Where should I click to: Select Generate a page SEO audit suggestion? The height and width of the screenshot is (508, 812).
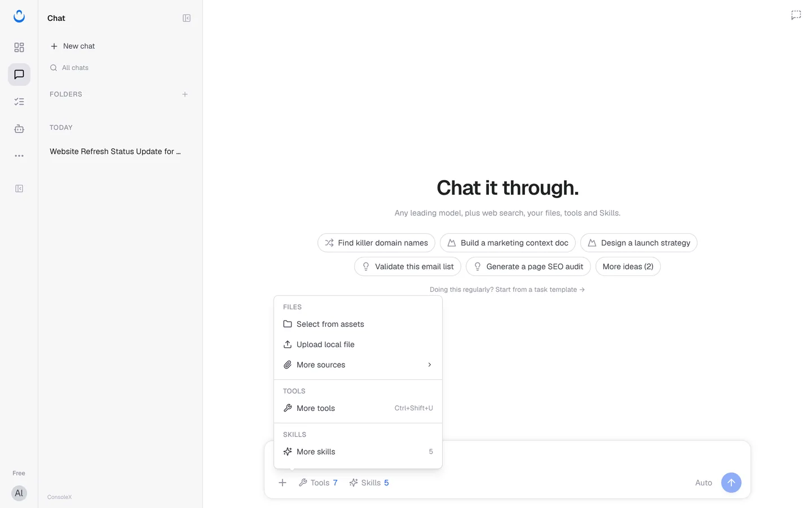tap(528, 266)
